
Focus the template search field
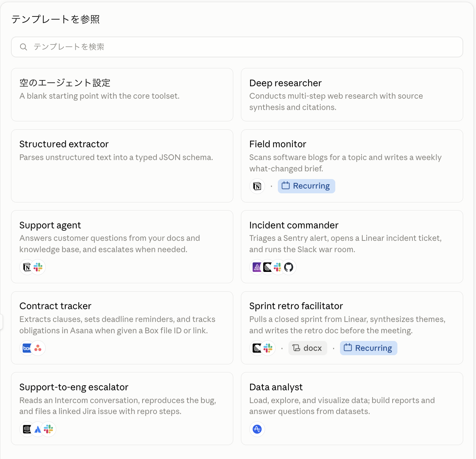[237, 47]
